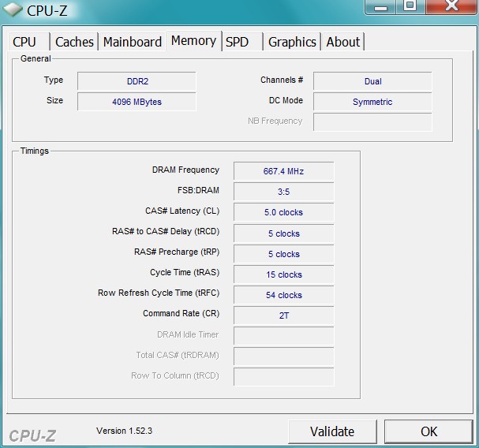Click the Row Refresh Cycle Time (tRFC) label
The image size is (479, 448).
[x=159, y=293]
